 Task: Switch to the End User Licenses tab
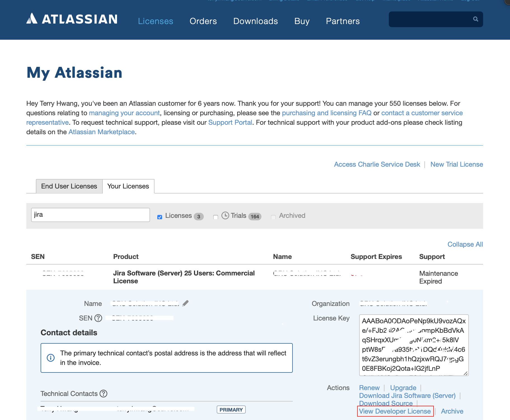click(69, 186)
